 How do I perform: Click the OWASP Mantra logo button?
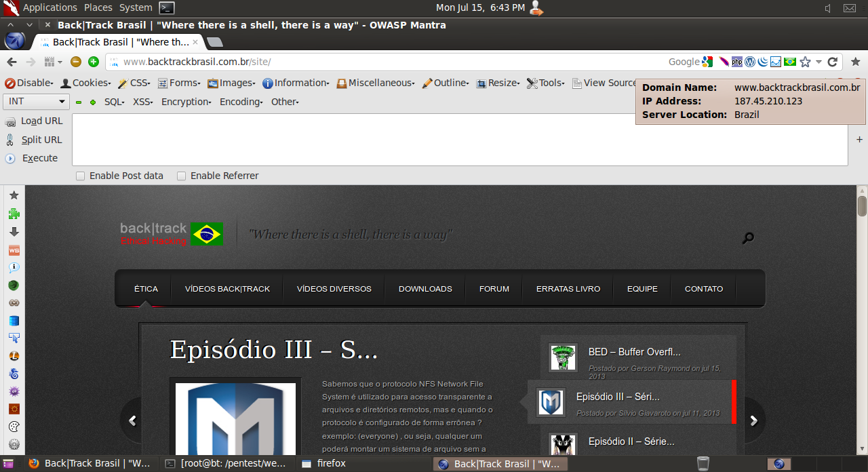pyautogui.click(x=14, y=41)
